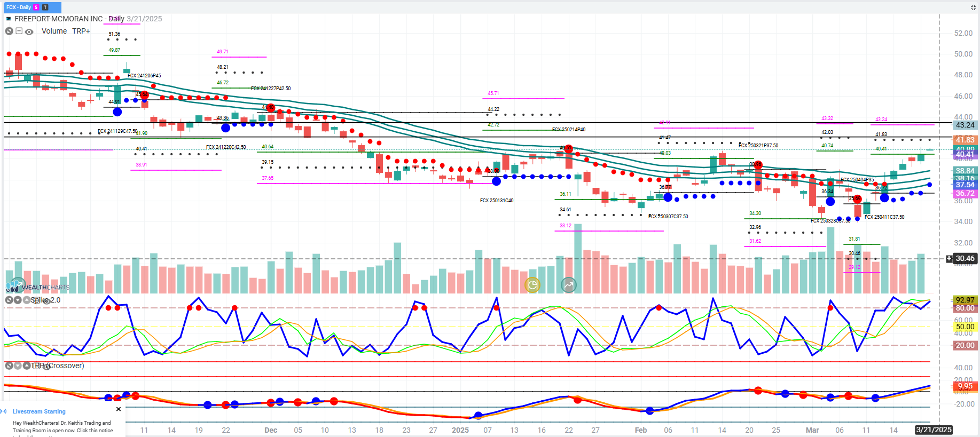Select the FCX - Daily chart tab
Viewport: 980px width, 437px height.
19,7
